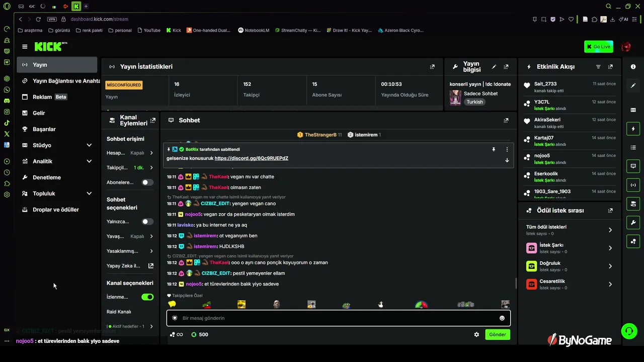Click the list icon in right rail
Image resolution: width=644 pixels, height=362 pixels.
633,147
